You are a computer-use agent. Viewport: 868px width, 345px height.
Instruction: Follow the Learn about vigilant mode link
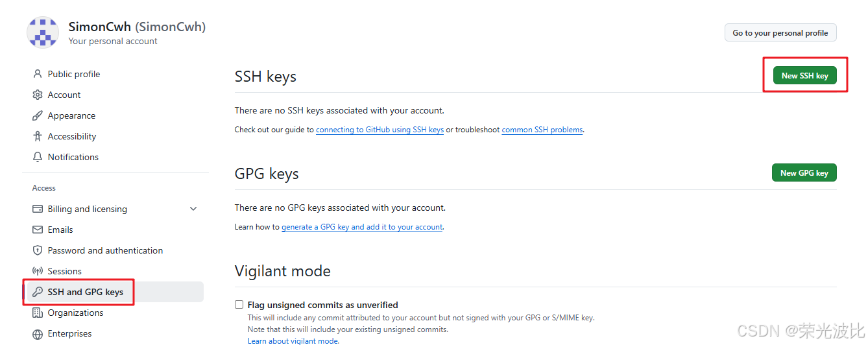click(x=293, y=341)
